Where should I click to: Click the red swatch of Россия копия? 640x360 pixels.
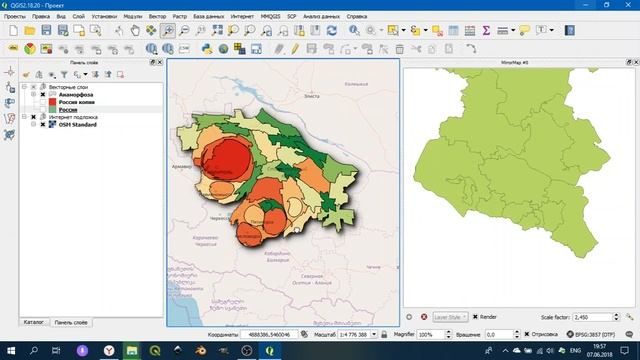coord(52,102)
